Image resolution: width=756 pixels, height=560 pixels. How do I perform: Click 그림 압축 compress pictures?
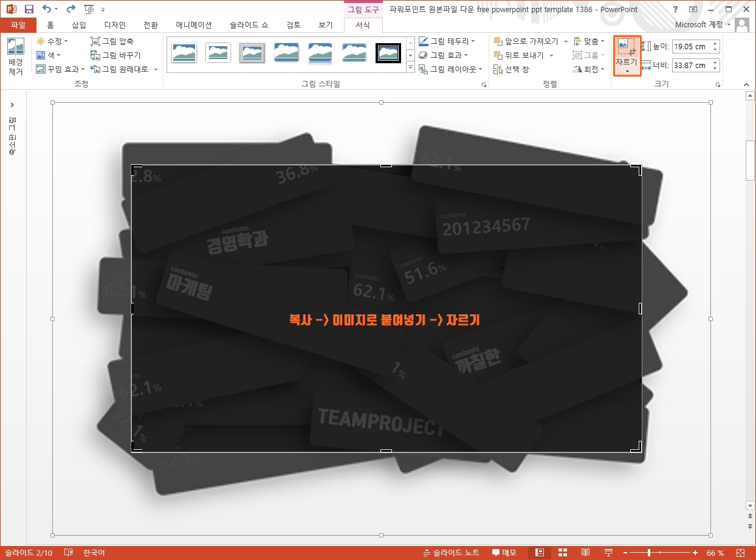click(112, 41)
